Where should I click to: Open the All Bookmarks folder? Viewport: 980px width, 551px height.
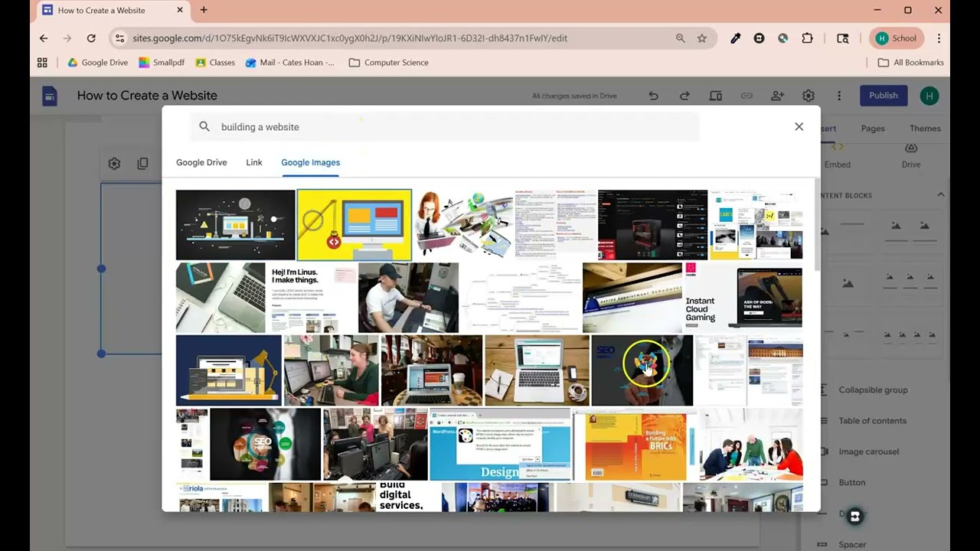coord(910,63)
